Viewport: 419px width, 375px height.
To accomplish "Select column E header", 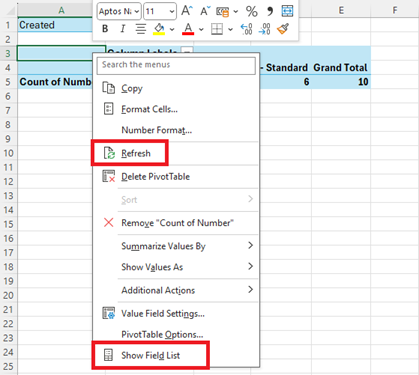I will point(341,10).
